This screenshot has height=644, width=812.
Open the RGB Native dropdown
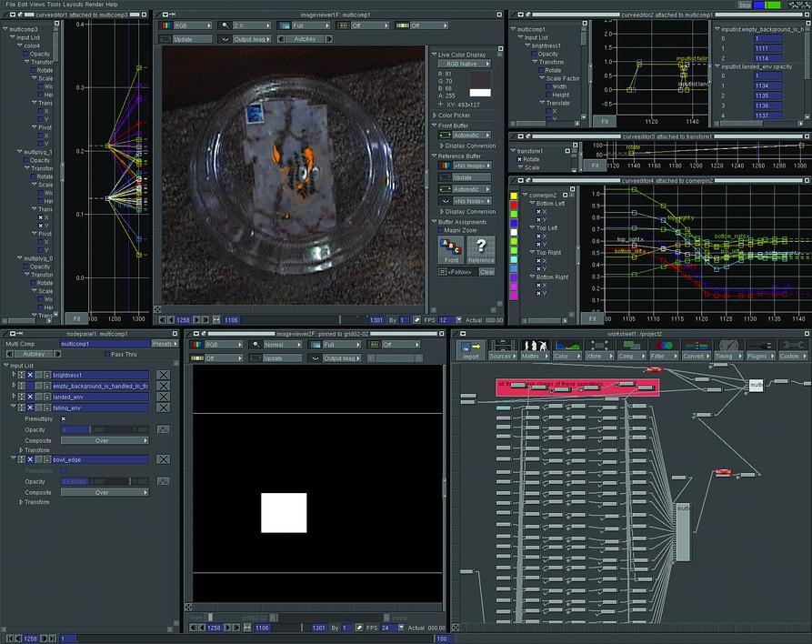click(x=464, y=64)
